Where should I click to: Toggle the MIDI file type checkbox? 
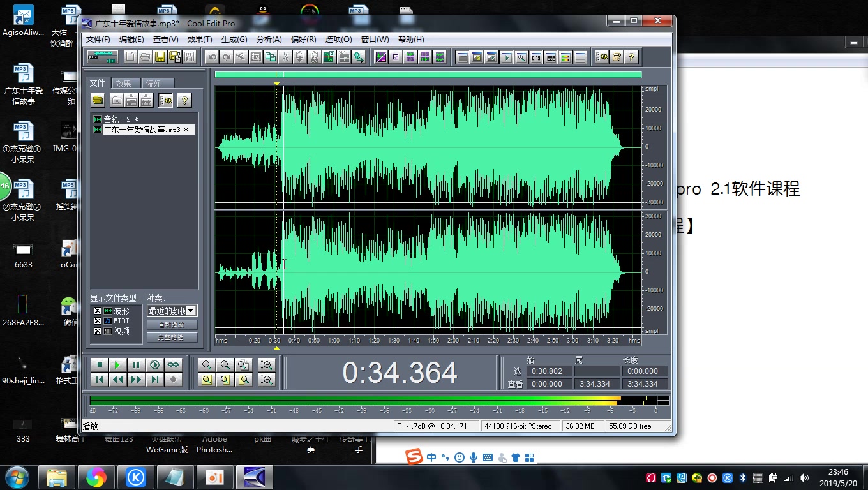pos(98,321)
